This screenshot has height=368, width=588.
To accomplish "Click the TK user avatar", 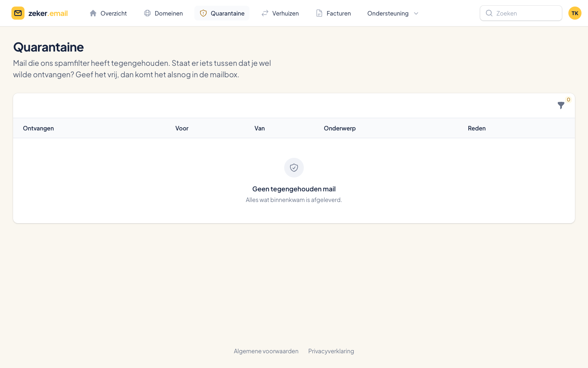I will pos(575,13).
